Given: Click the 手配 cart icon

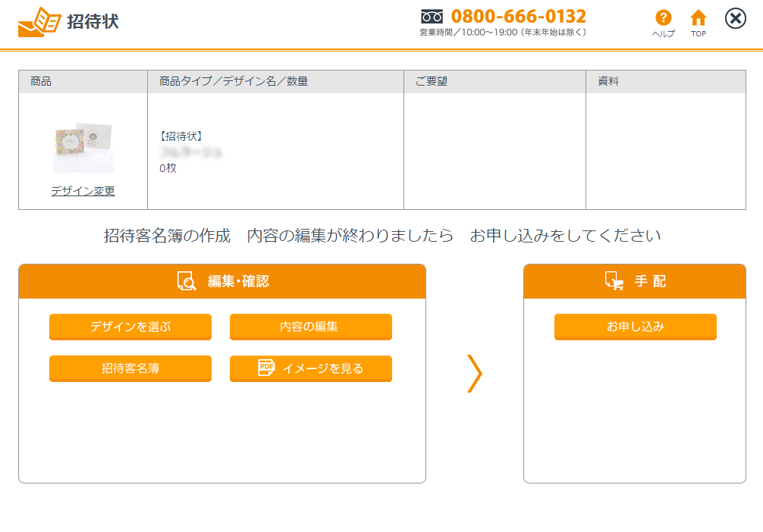Looking at the screenshot, I should tap(614, 281).
